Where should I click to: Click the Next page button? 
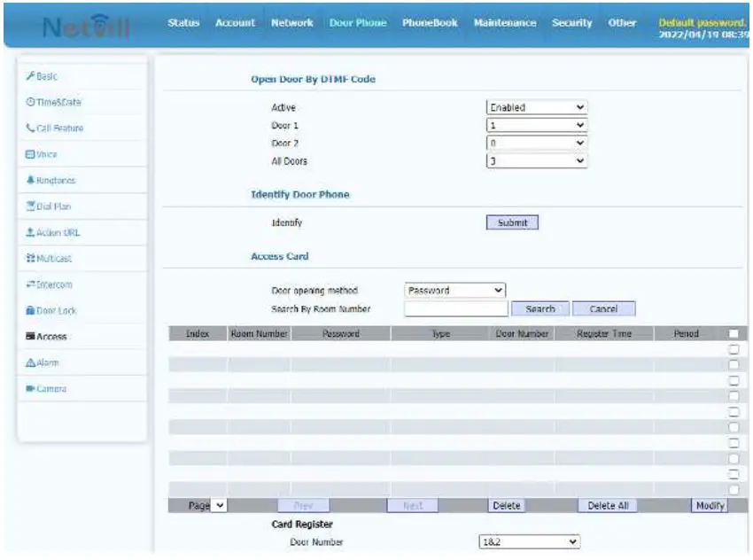413,505
